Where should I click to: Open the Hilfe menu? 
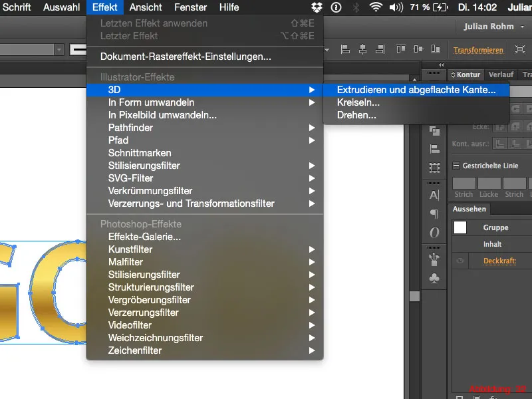click(x=229, y=7)
